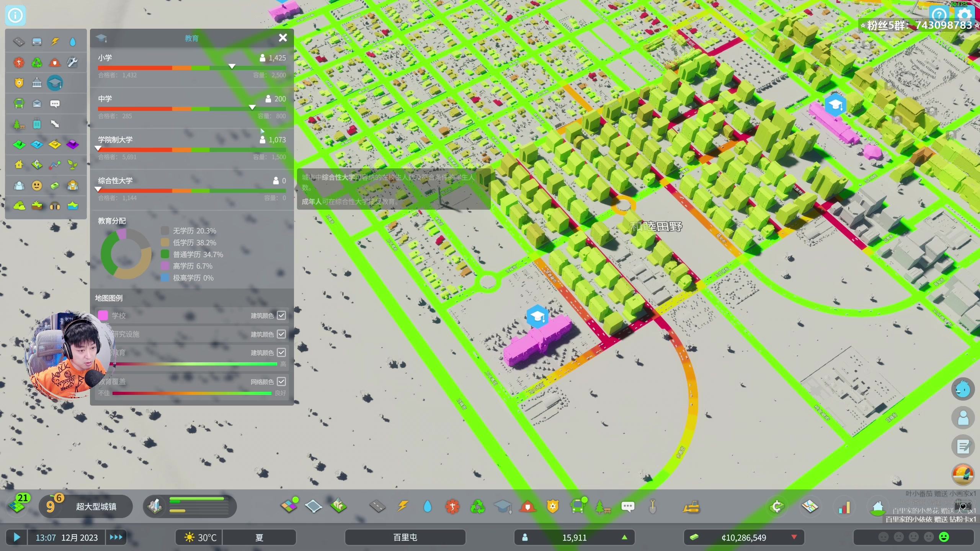Toggle building color checkbox for 教育

(281, 352)
